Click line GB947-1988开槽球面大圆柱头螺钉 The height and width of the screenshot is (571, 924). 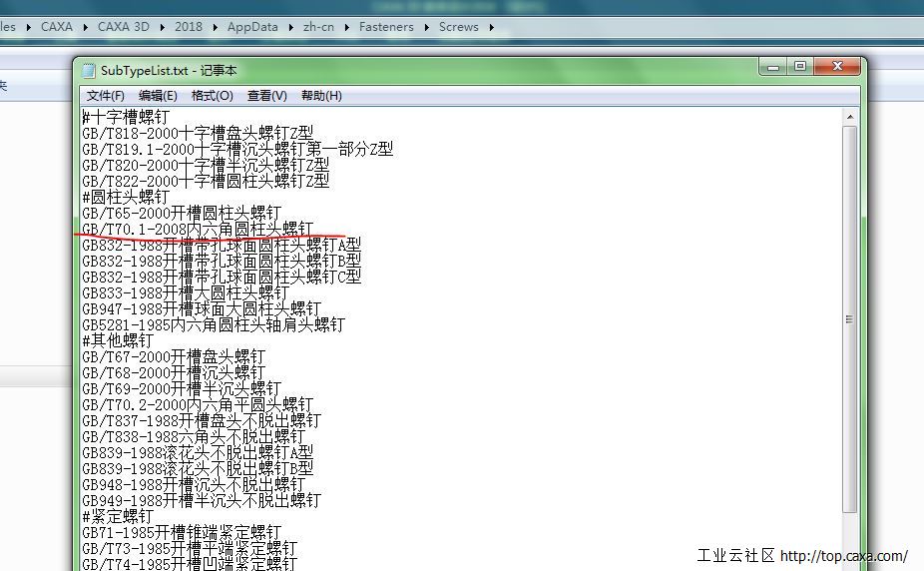coord(202,308)
